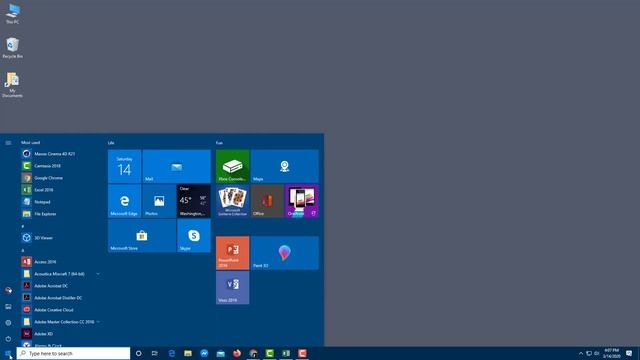Expand the Adobe Master Collection folder chevron
This screenshot has width=640, height=360.
[x=98, y=322]
